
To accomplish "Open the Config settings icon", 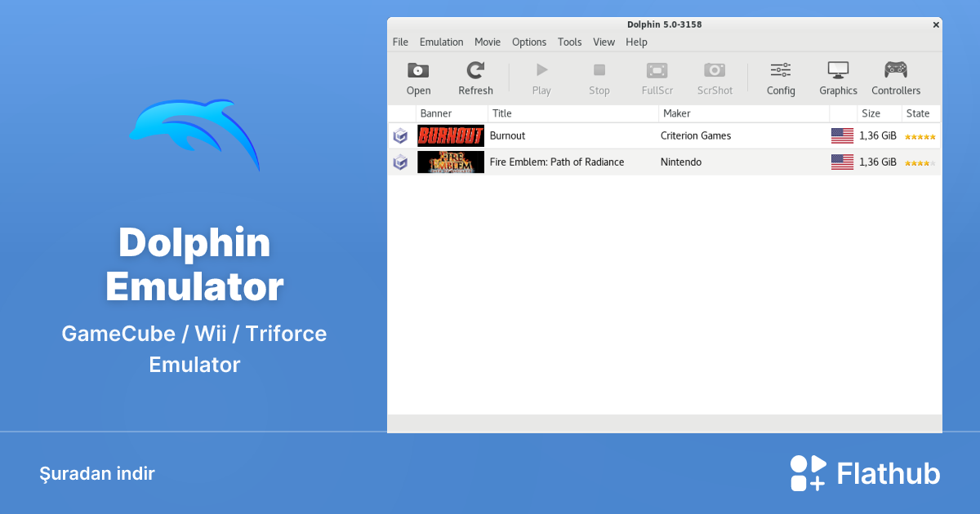I will click(x=781, y=71).
